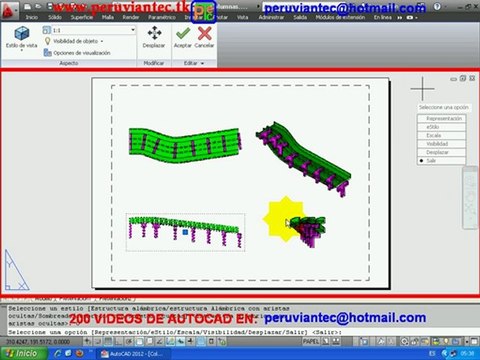Select the Salir option with bullet
This screenshot has height=360, width=480.
click(441, 161)
